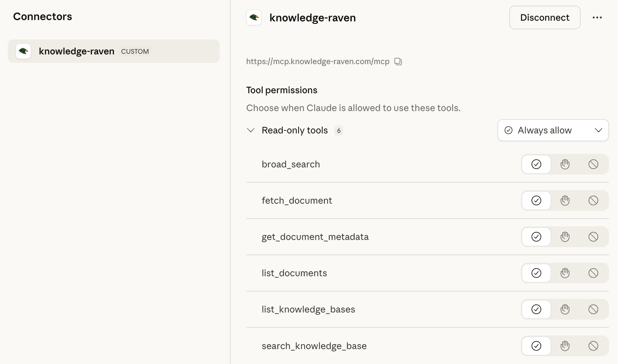Set broad_search to needs approval (hand icon)
The width and height of the screenshot is (618, 364).
coord(565,164)
